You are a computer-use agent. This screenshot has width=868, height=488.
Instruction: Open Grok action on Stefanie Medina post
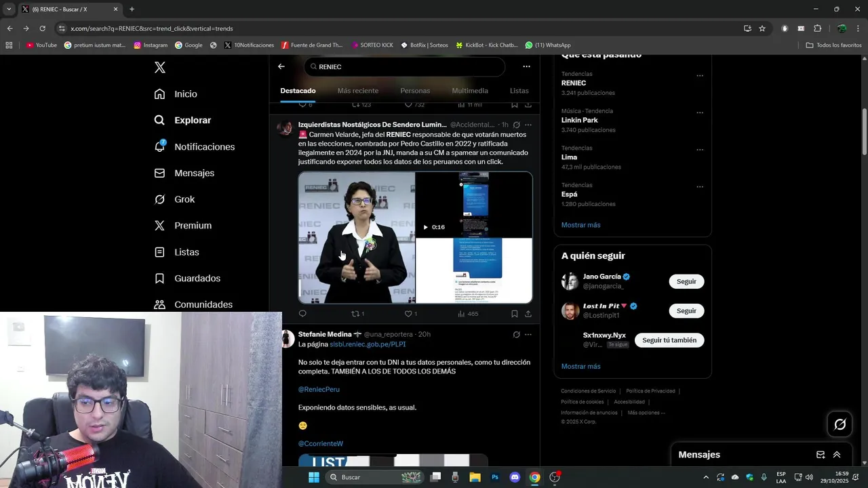tap(516, 334)
